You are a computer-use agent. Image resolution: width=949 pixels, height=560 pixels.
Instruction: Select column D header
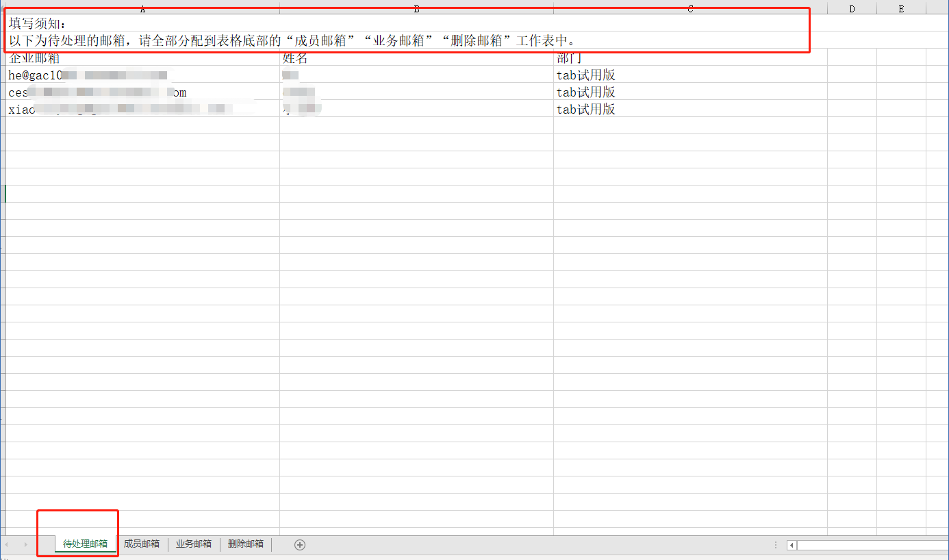pyautogui.click(x=852, y=9)
